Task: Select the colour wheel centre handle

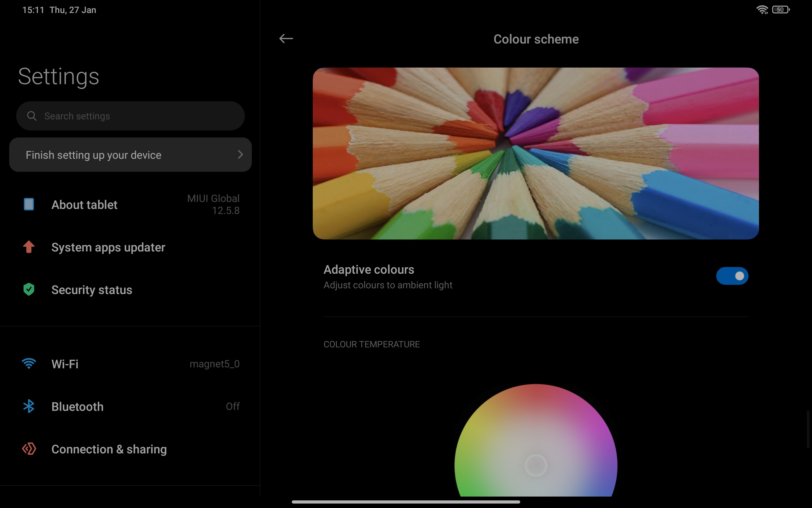Action: point(536,465)
